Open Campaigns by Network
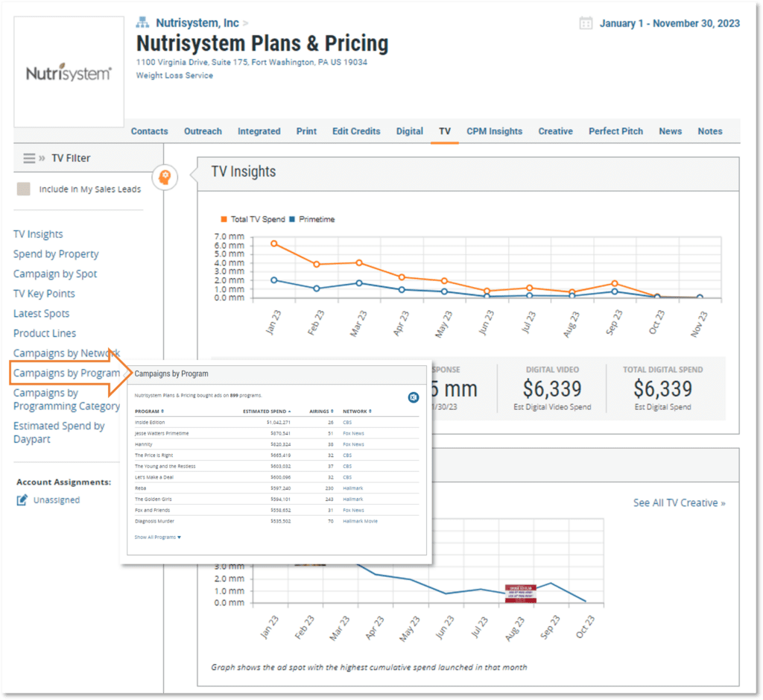 [66, 353]
